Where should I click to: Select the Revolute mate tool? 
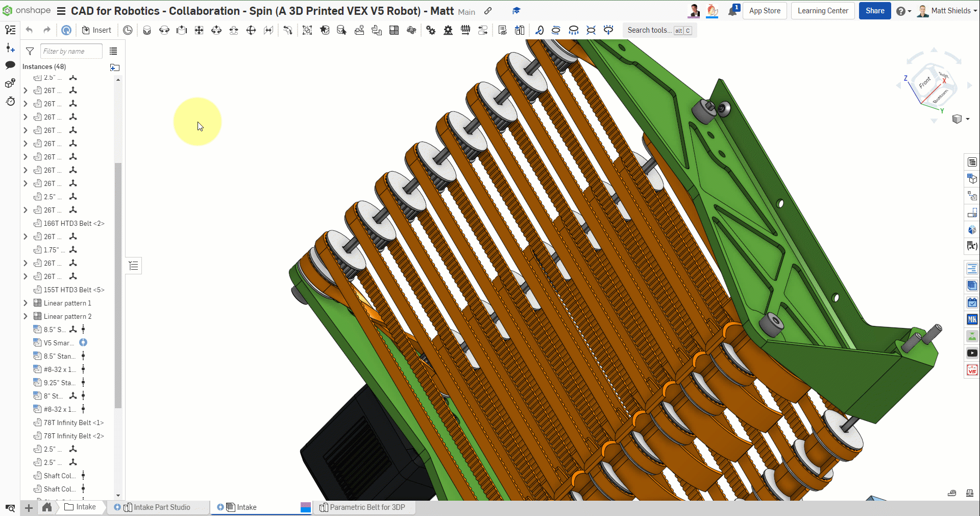tap(164, 30)
